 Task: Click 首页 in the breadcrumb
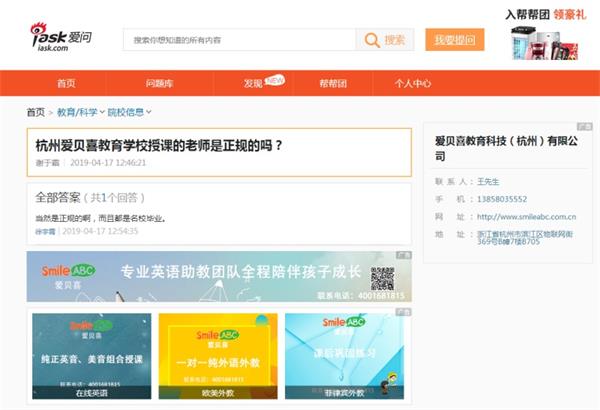point(36,112)
